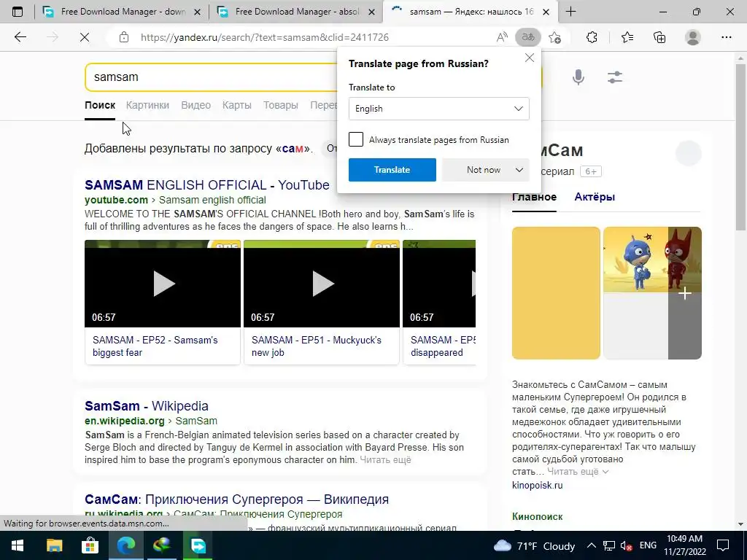Open the Settings and more ellipsis menu
This screenshot has height=560, width=747.
(x=726, y=37)
